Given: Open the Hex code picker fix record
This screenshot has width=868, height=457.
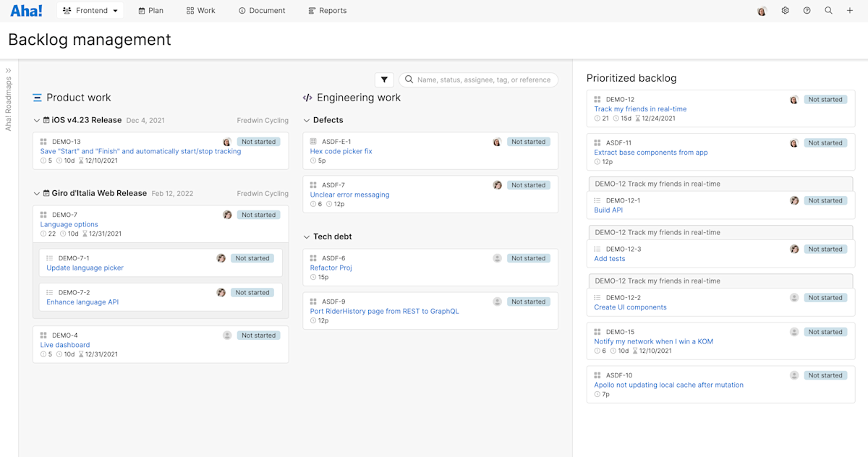Looking at the screenshot, I should 339,151.
